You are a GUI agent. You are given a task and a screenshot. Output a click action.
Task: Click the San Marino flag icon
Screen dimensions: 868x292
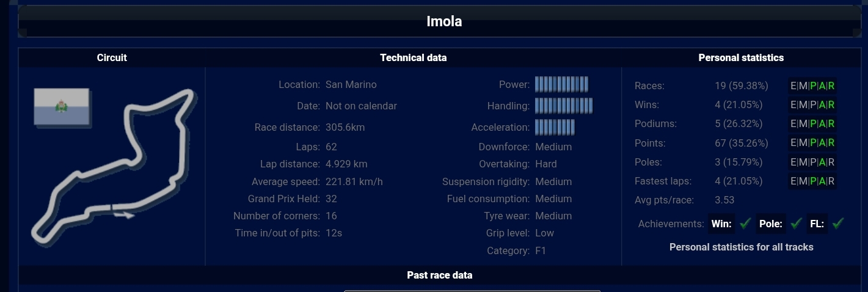pos(62,107)
